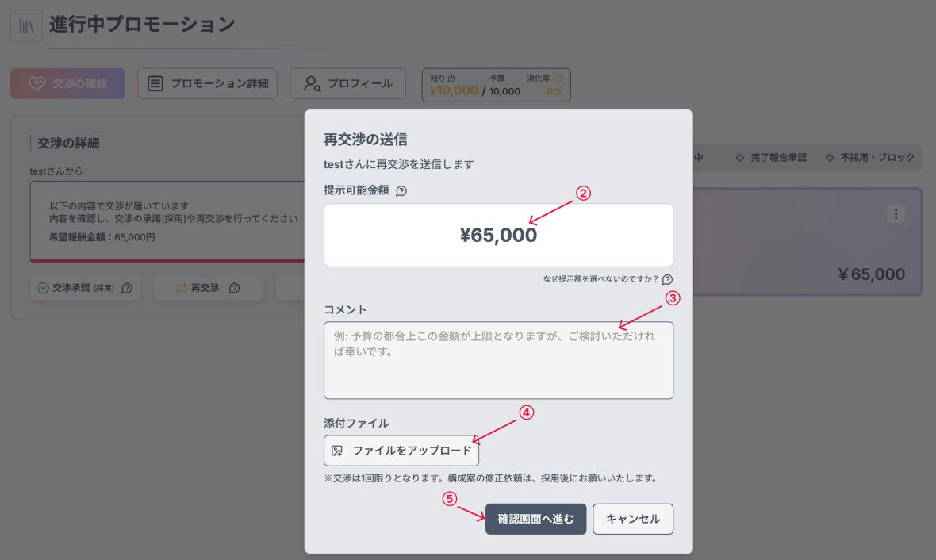Click help icon next to 提示可能金額
936x560 pixels.
pos(401,191)
